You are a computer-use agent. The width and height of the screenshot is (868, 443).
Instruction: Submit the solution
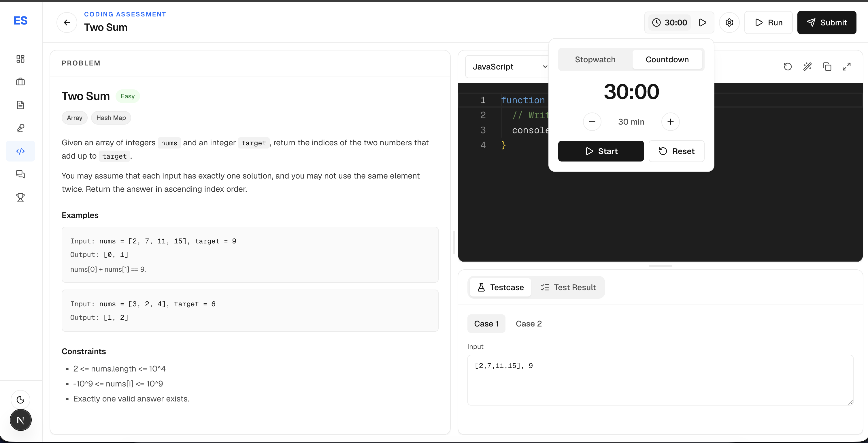tap(827, 22)
